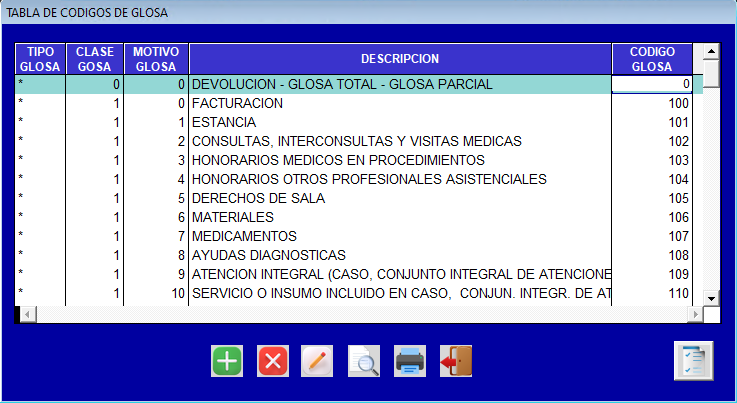The width and height of the screenshot is (737, 403).
Task: Click motivo glosa cell 9
Action: coord(156,274)
